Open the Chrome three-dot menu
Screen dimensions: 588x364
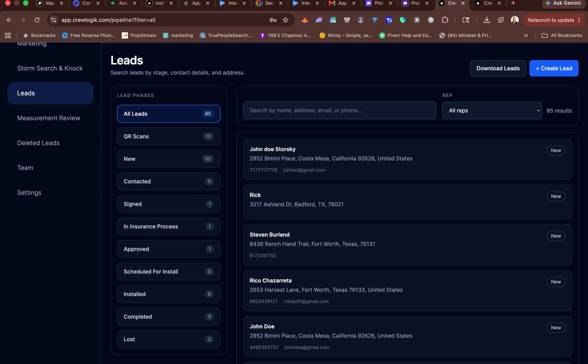pos(579,20)
